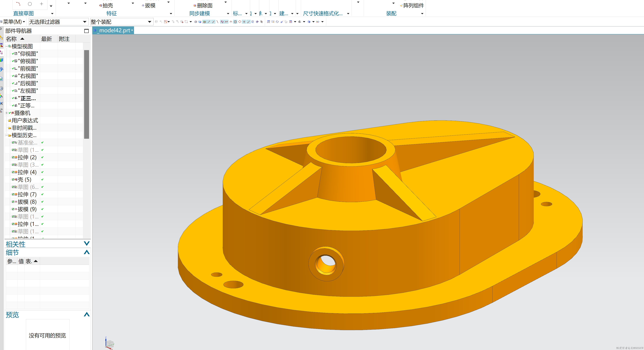
Task: Click the control point snap curve icon
Action: pos(217,22)
